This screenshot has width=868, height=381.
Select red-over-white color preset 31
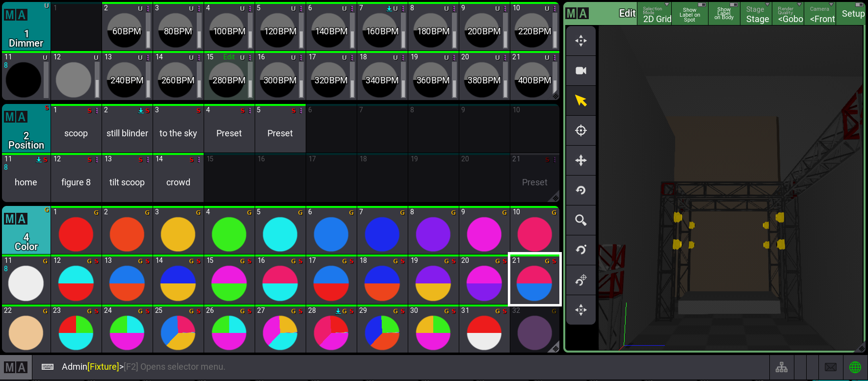(x=484, y=329)
